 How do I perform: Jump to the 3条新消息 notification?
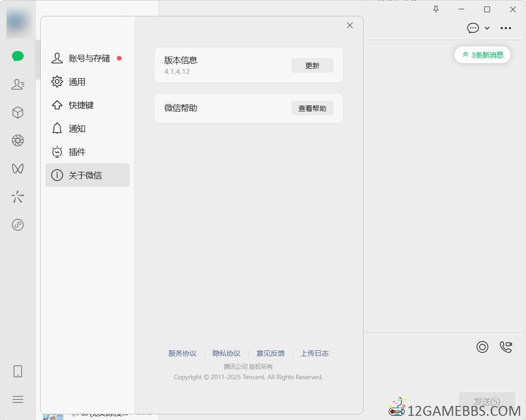[482, 55]
